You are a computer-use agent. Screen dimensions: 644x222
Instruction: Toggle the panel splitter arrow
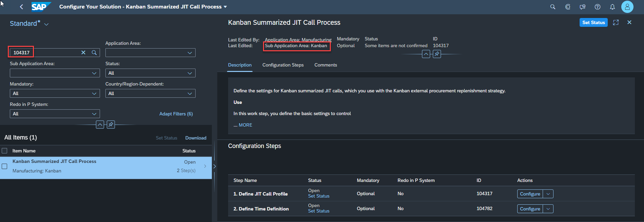(x=214, y=166)
